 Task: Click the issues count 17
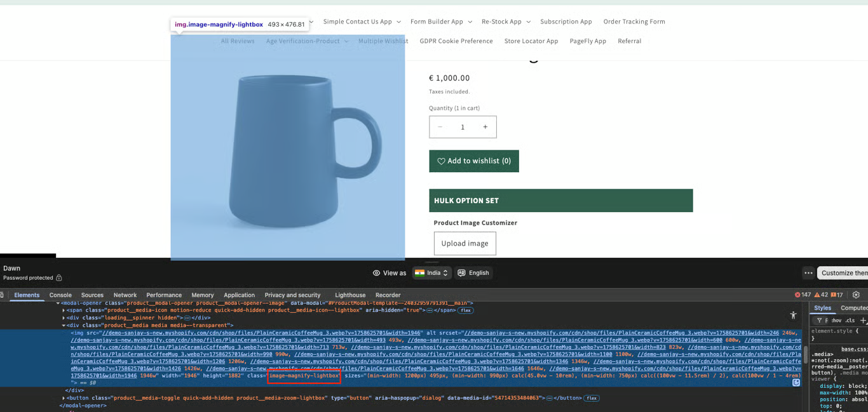tap(837, 295)
